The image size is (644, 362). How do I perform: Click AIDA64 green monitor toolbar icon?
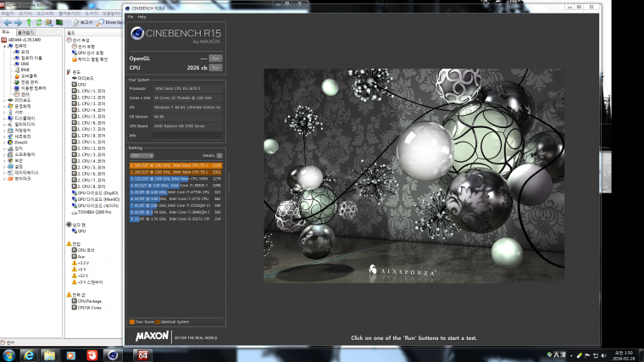click(x=59, y=23)
